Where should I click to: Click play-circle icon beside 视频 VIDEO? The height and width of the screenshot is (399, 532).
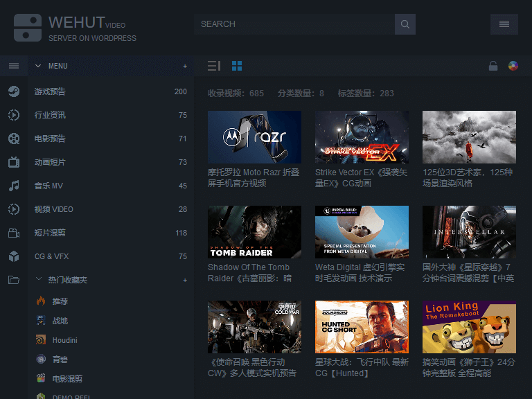[x=14, y=209]
